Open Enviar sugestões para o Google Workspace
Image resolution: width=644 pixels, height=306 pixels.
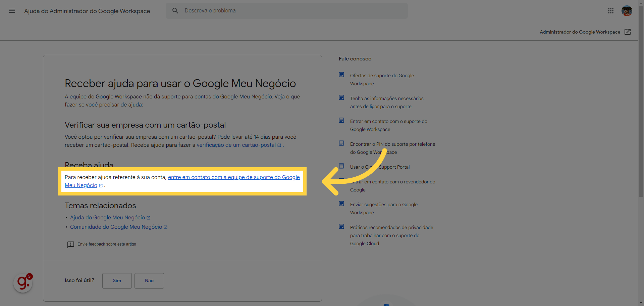click(384, 209)
